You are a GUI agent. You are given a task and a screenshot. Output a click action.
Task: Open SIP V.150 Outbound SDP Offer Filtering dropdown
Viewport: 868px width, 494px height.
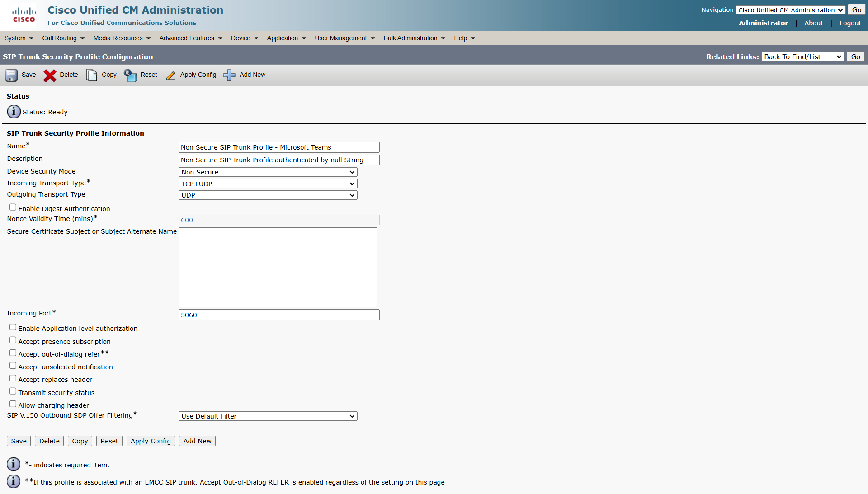coord(268,416)
